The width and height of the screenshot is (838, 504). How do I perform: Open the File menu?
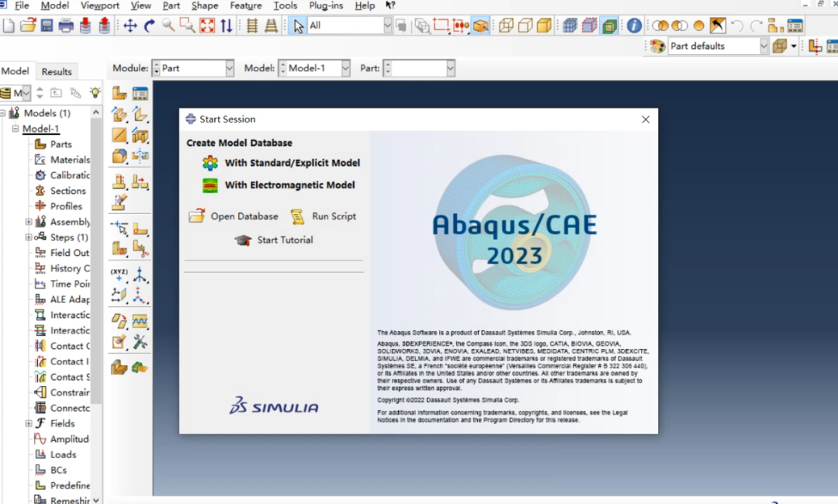pyautogui.click(x=22, y=5)
